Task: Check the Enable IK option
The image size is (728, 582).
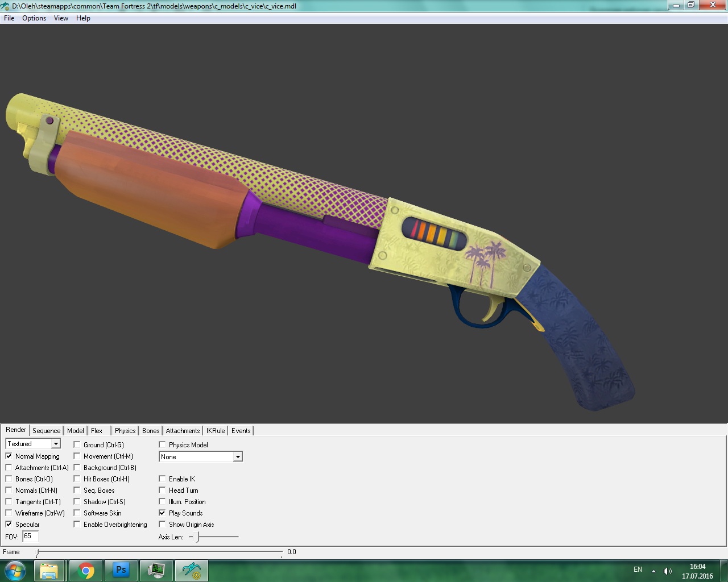Action: click(162, 479)
